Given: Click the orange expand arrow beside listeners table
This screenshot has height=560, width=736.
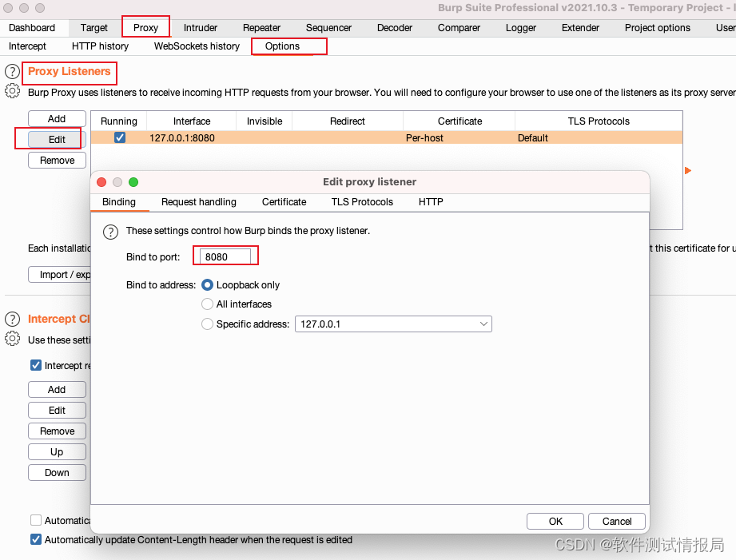Looking at the screenshot, I should tap(688, 170).
